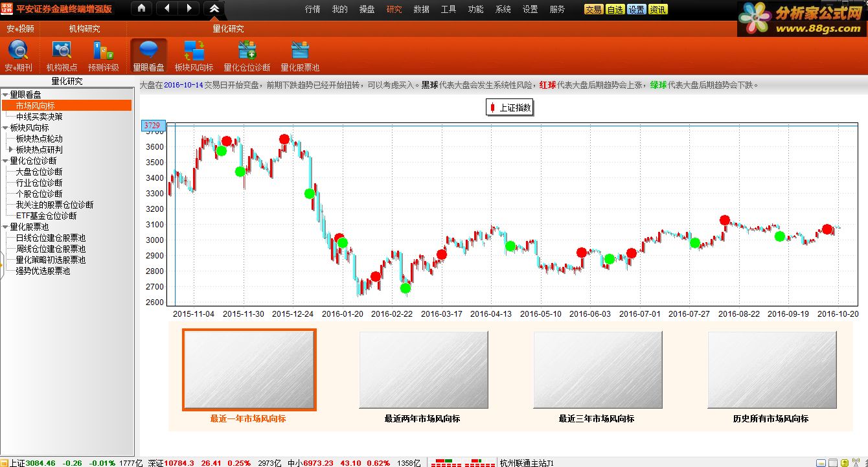868x467 pixels.
Task: Collapse the 板块风向标 tree node
Action: (x=5, y=128)
